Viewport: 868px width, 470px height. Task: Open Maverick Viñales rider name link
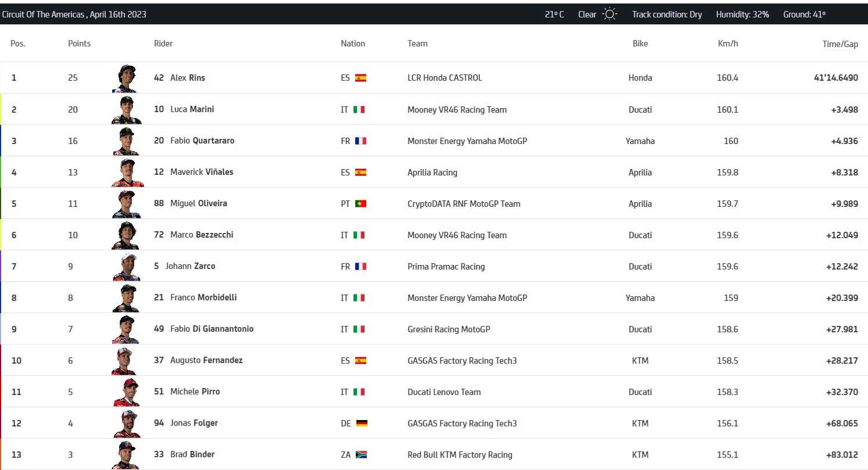194,172
